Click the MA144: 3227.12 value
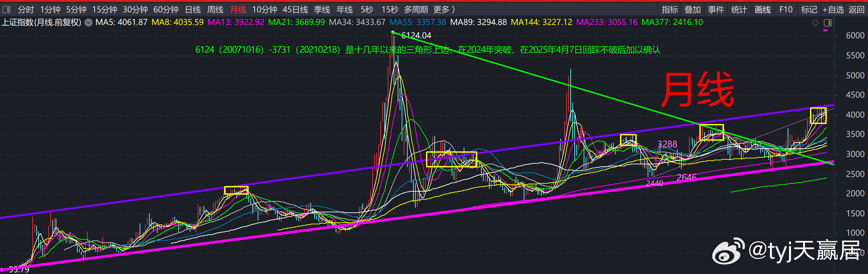The height and width of the screenshot is (274, 868). point(541,23)
